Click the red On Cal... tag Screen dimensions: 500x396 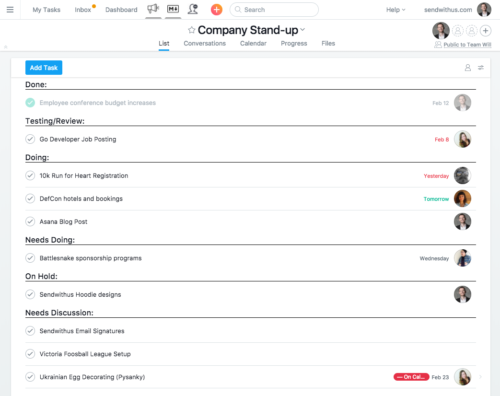click(411, 377)
